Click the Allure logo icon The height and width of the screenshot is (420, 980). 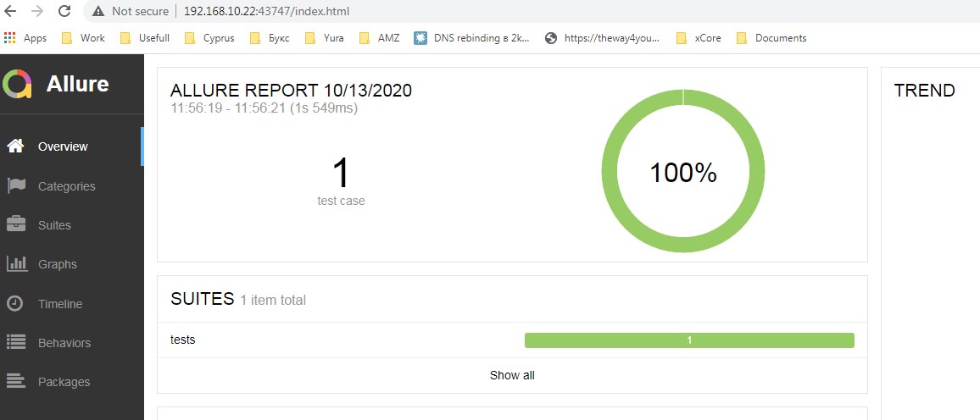click(x=17, y=84)
